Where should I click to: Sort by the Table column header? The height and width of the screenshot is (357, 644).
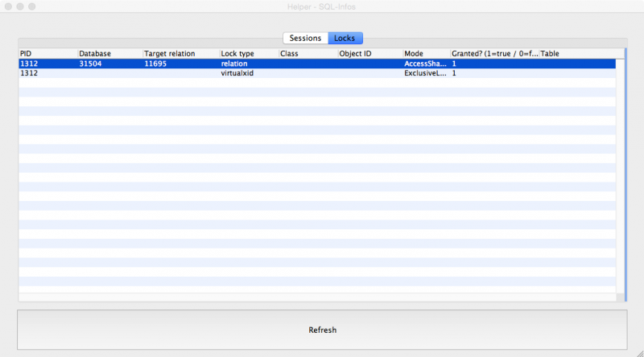tap(576, 54)
